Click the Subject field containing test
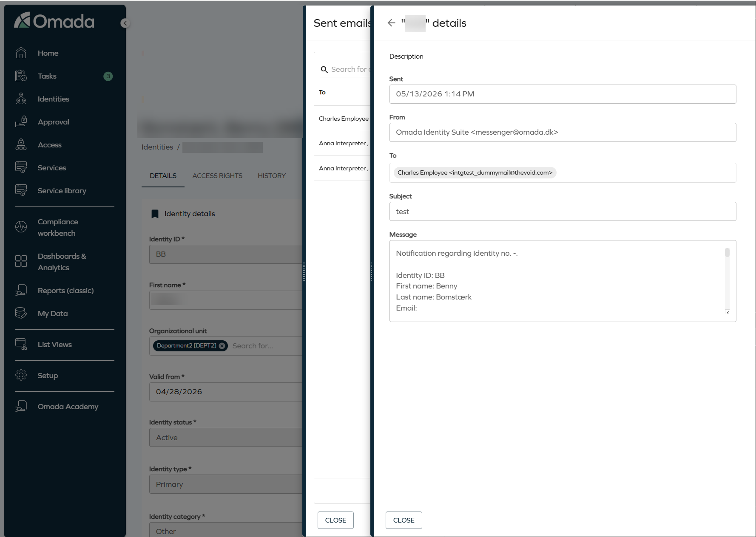 [x=563, y=211]
